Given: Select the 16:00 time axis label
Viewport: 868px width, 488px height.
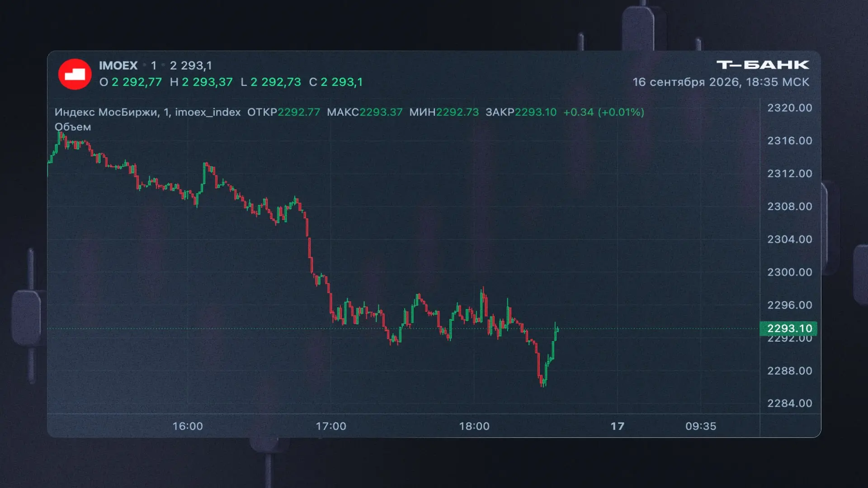Looking at the screenshot, I should pyautogui.click(x=188, y=426).
